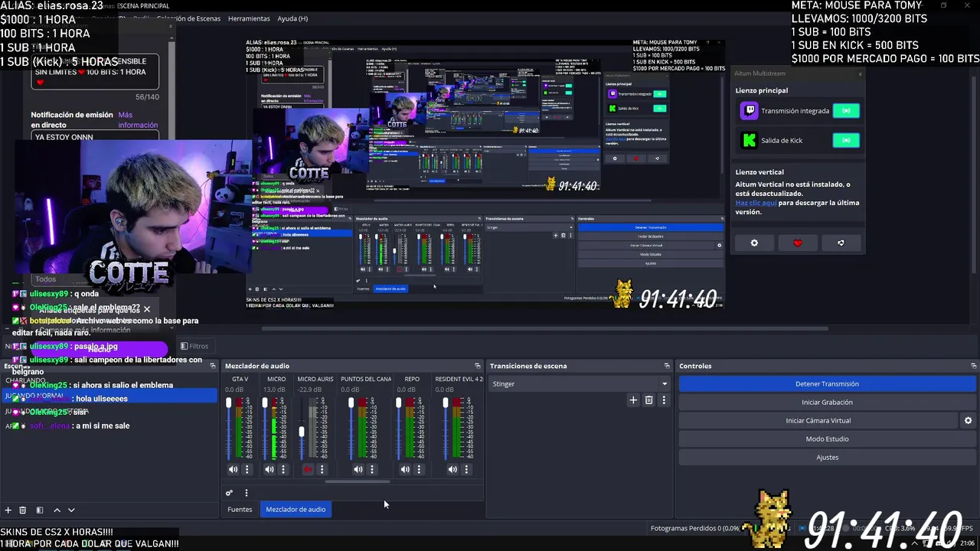Open RESIDENT EVIL 4 channel options
The height and width of the screenshot is (551, 980).
(466, 469)
